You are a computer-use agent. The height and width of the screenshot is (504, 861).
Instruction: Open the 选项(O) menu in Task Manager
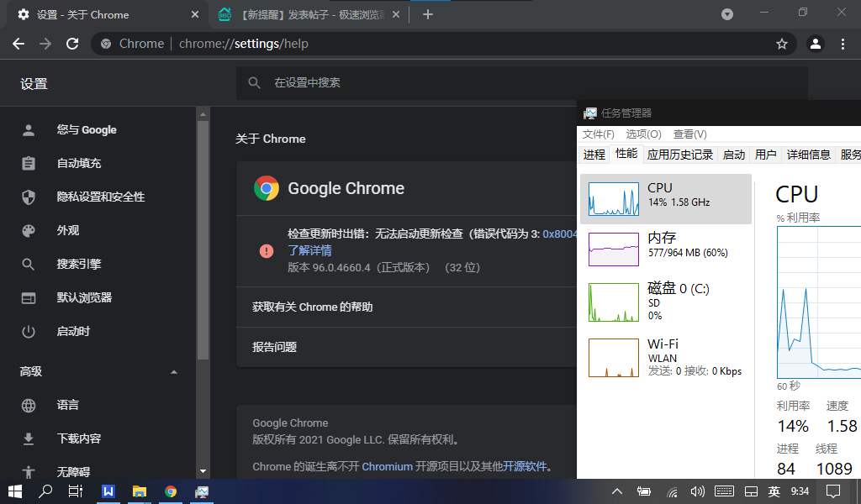click(x=643, y=134)
